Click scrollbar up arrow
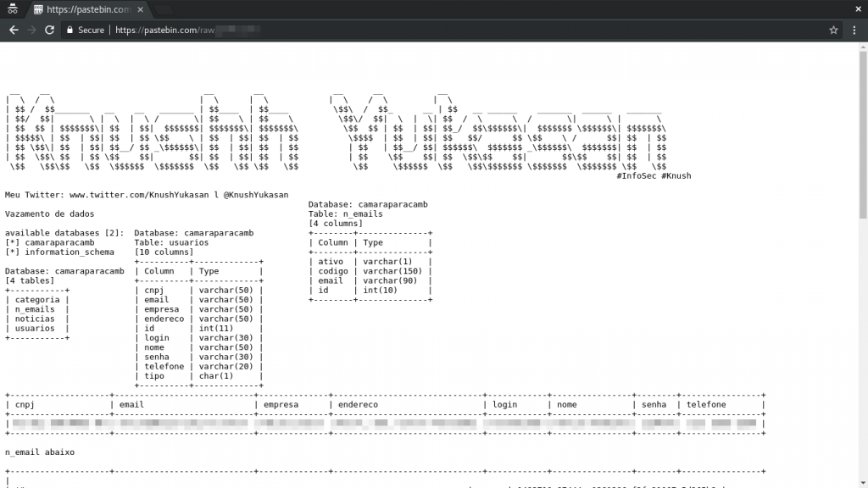This screenshot has width=868, height=488. [x=863, y=47]
